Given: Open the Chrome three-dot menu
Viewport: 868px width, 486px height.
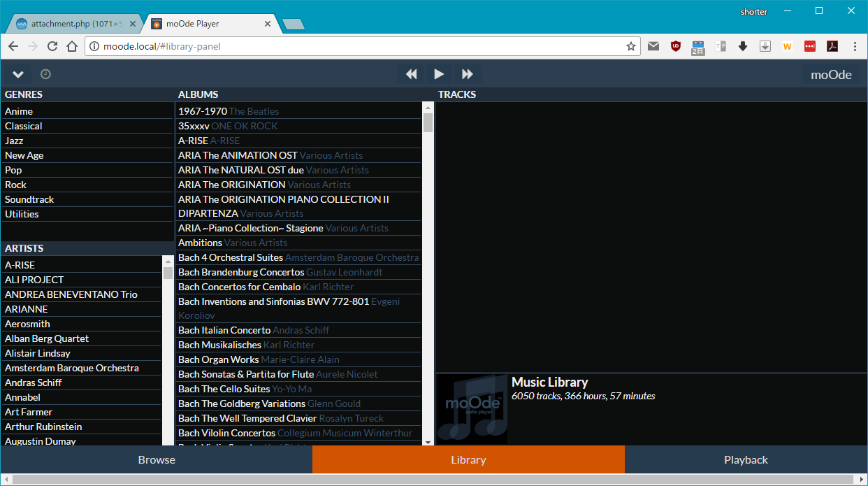Looking at the screenshot, I should click(x=855, y=46).
